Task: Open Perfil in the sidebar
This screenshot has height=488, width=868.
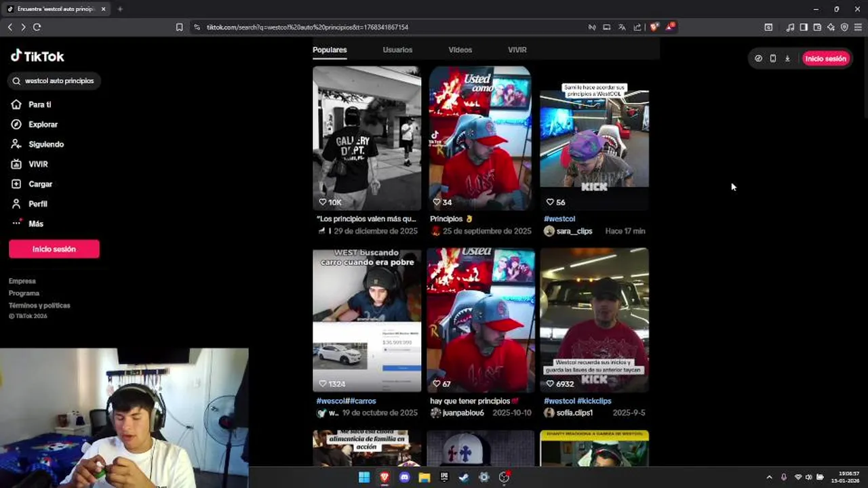Action: click(x=29, y=204)
